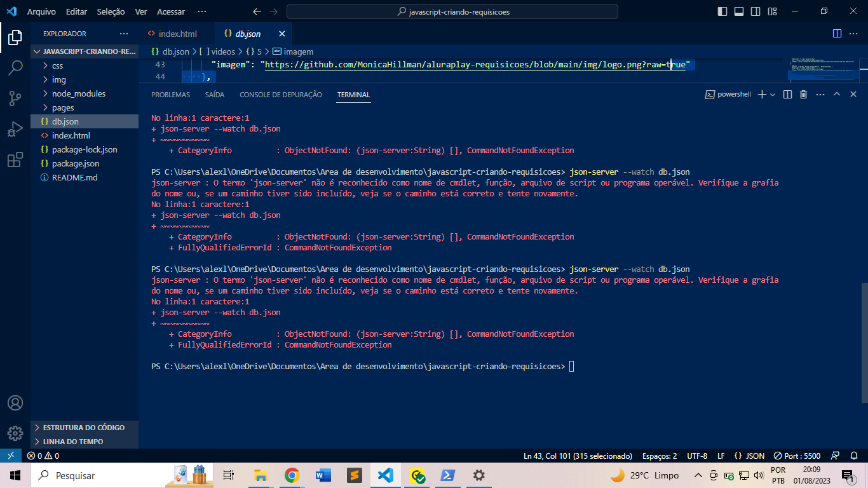Open notifications bell in status bar

[x=854, y=456]
